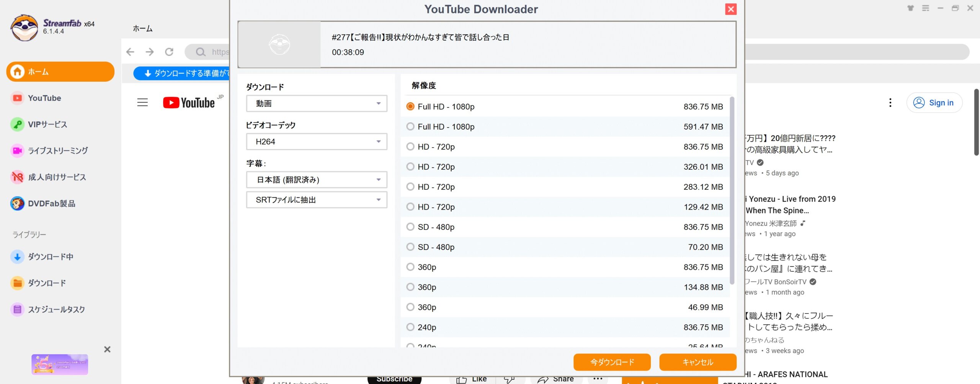Open the StreamFab skin shirt icon

911,8
